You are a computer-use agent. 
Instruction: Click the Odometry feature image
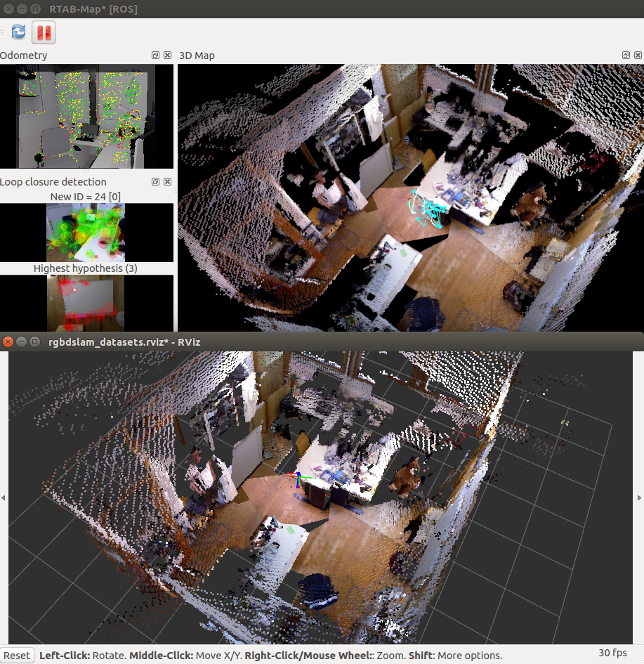tap(86, 116)
